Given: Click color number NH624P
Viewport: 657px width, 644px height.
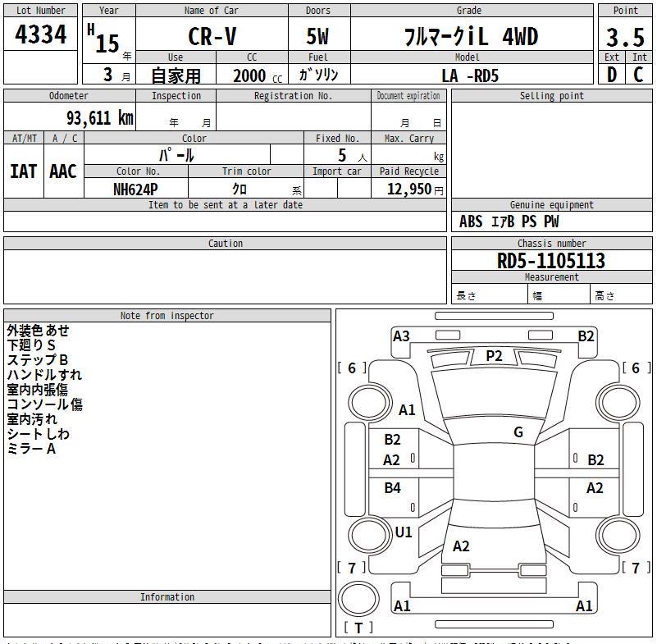Looking at the screenshot, I should point(136,189).
